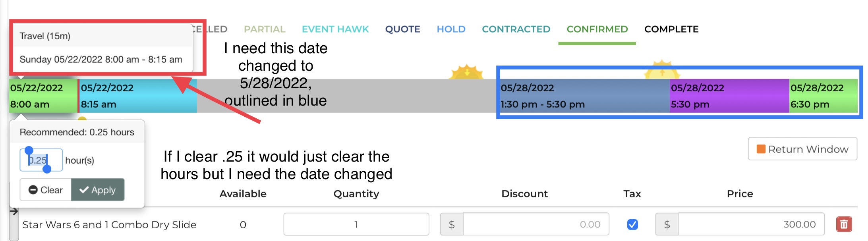Click the Quantity field showing 1
868x241 pixels.
(356, 224)
